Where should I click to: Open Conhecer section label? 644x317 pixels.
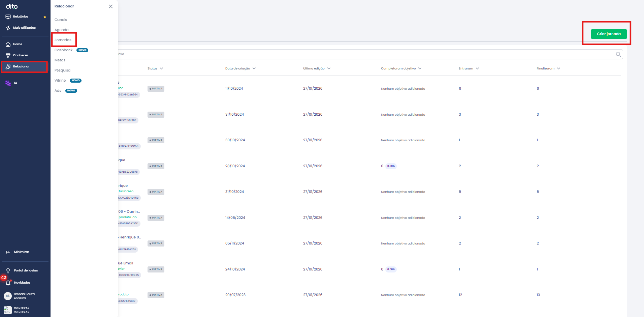click(x=20, y=56)
